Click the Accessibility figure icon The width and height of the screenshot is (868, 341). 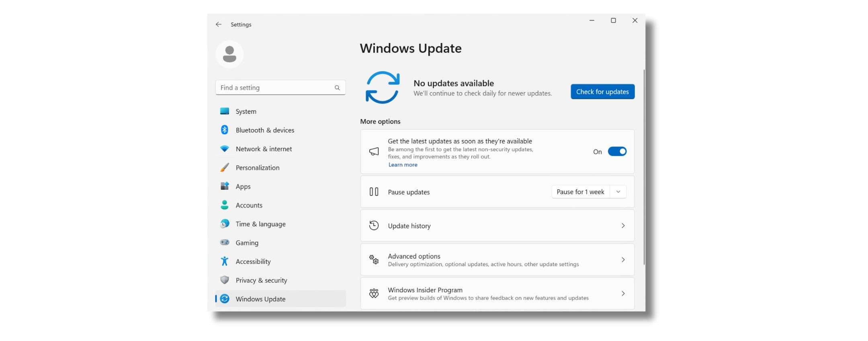[x=225, y=261]
